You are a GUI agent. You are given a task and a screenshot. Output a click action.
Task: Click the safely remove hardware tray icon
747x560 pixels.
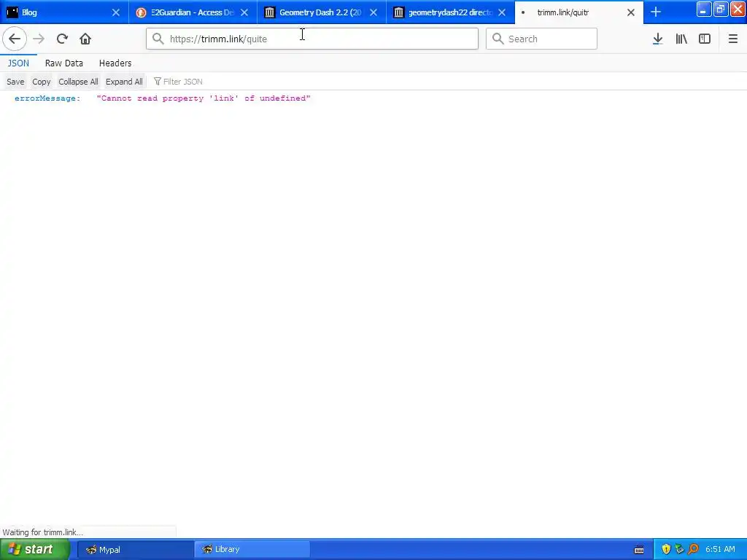(680, 549)
